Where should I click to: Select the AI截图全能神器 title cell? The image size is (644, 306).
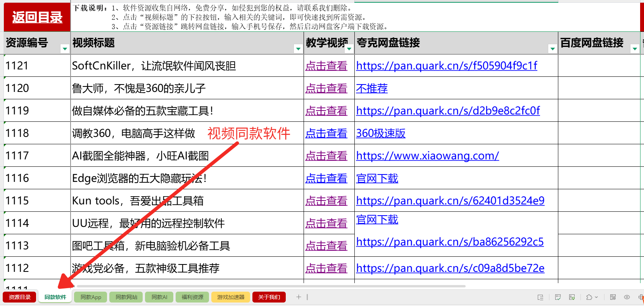187,156
